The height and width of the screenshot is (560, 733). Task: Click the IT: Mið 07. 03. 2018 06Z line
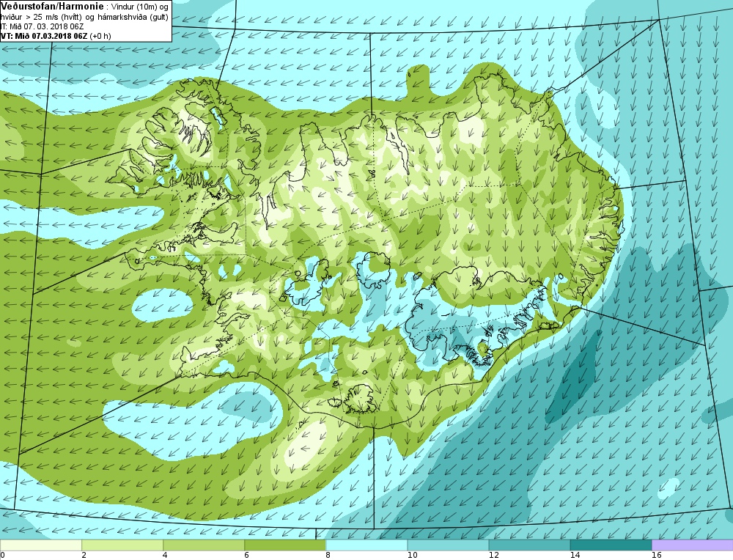42,26
